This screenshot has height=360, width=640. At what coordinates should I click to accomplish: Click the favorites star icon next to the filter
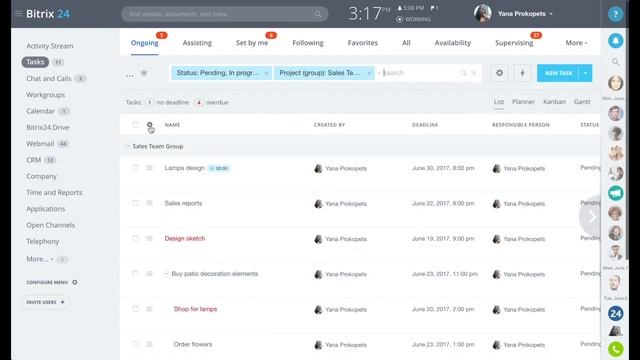144,73
